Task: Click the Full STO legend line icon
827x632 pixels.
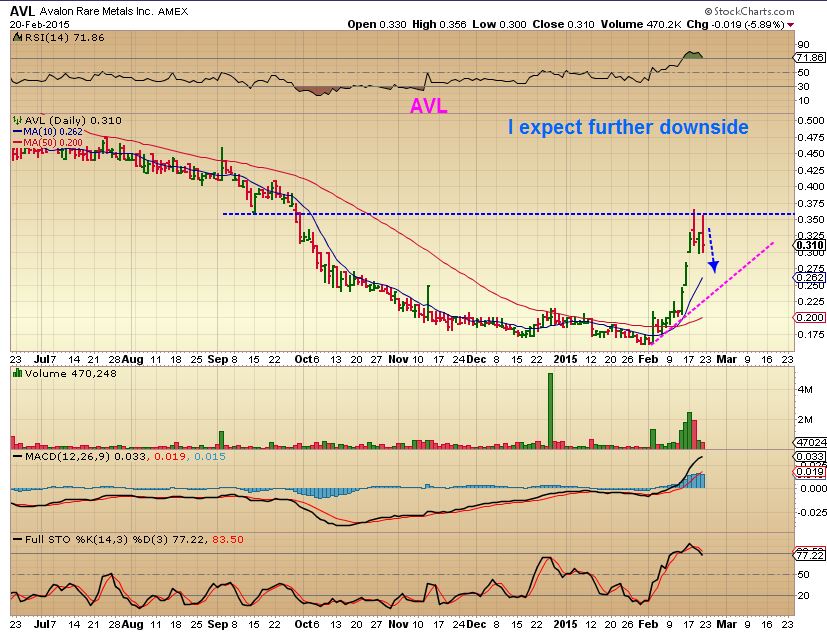Action: 15,540
